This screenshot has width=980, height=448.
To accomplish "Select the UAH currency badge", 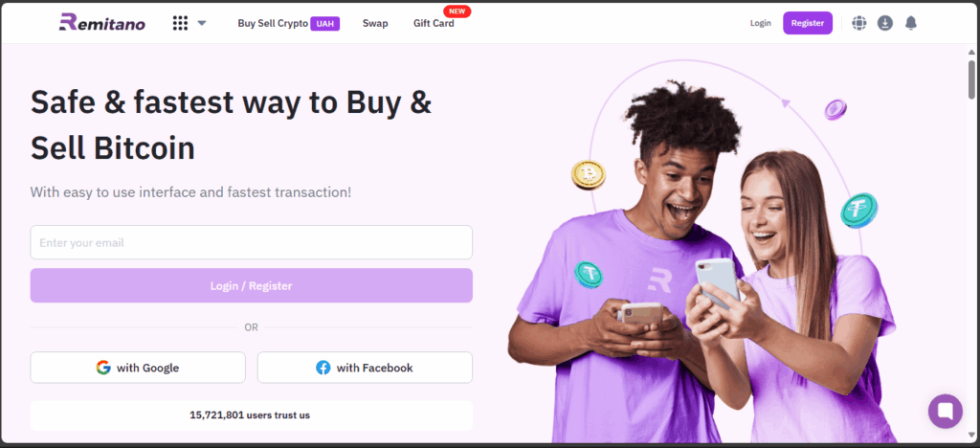I will tap(325, 24).
